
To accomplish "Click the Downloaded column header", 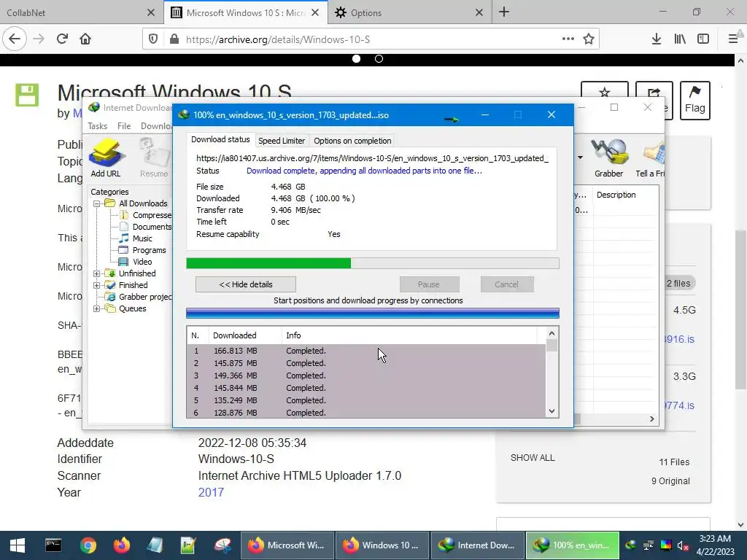I will point(245,335).
